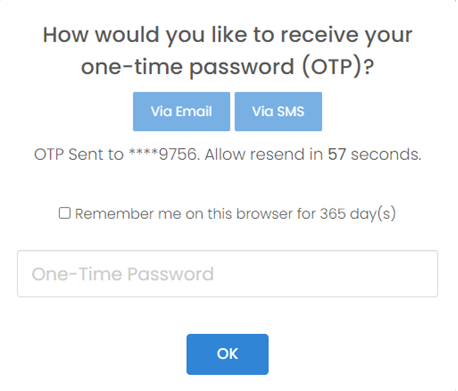This screenshot has height=391, width=458.
Task: Click the '365 day(s)' text
Action: (358, 214)
